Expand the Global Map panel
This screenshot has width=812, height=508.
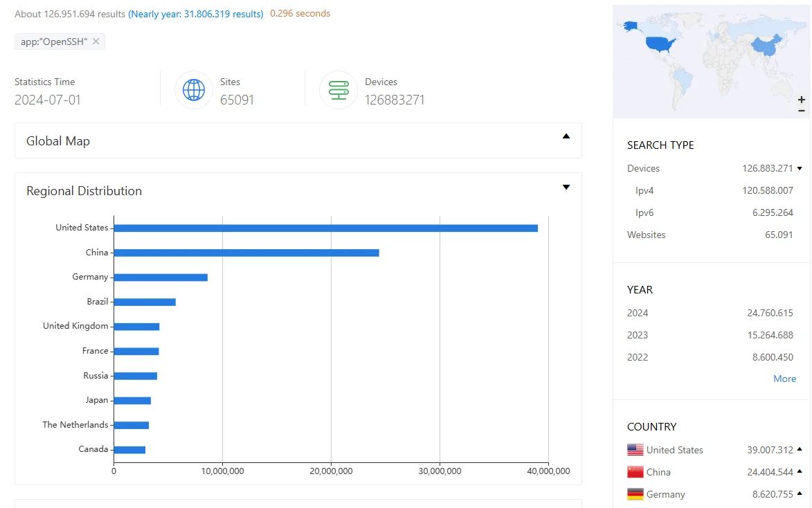point(566,136)
